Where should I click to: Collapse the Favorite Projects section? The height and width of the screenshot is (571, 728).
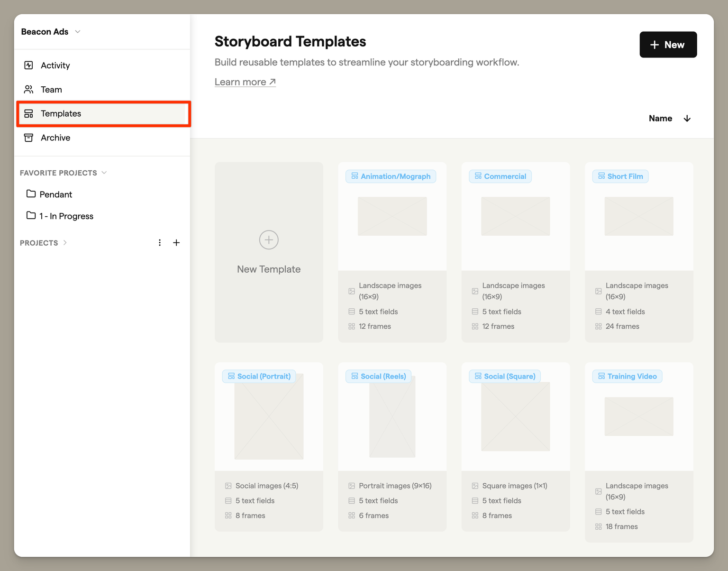point(104,173)
